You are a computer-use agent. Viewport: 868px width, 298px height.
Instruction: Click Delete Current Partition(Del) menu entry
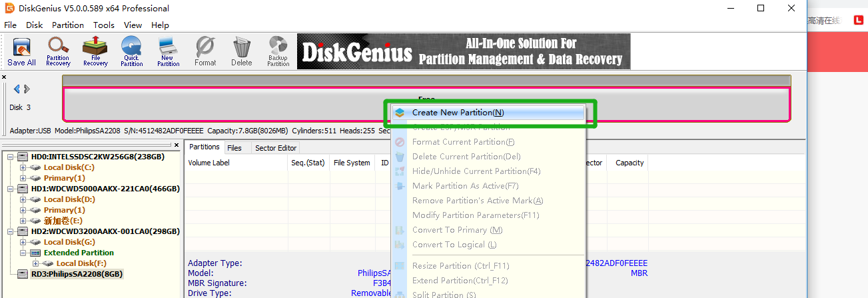(x=488, y=157)
